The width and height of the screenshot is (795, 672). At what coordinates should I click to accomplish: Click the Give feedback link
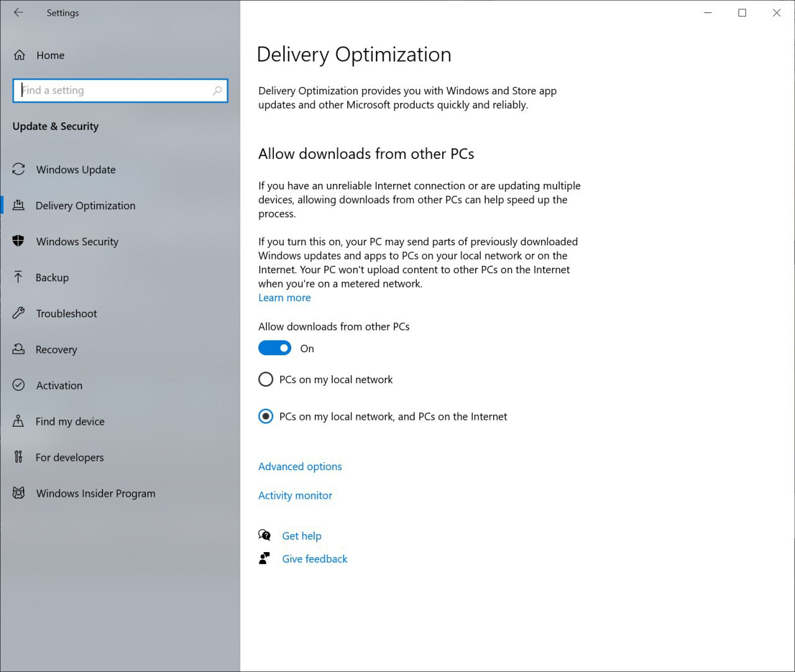click(x=315, y=559)
